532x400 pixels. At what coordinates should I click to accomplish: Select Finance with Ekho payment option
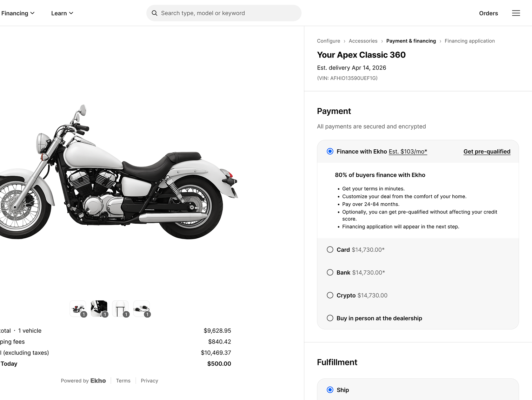pyautogui.click(x=330, y=151)
